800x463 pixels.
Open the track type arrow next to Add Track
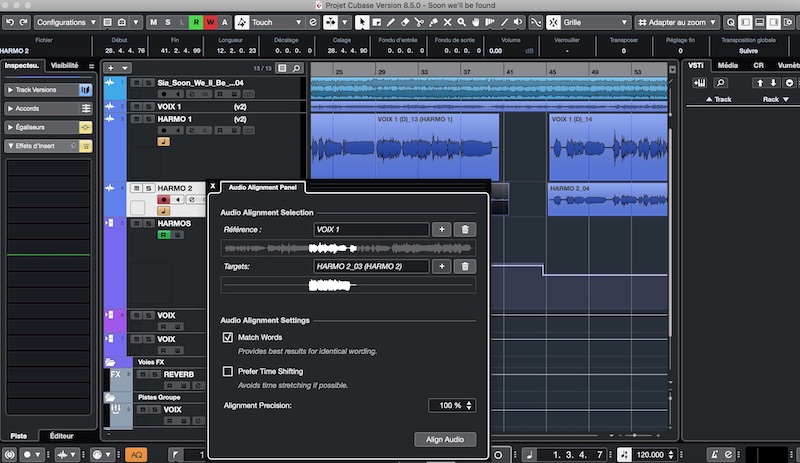[124, 68]
